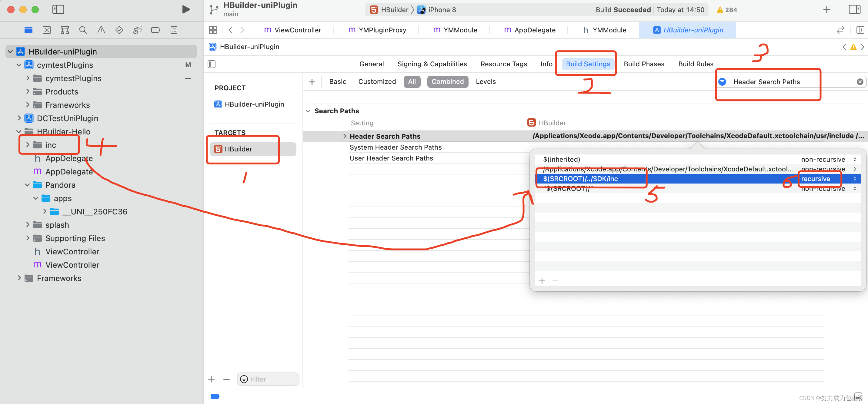The width and height of the screenshot is (868, 404).
Task: Click the Run (play) button
Action: click(x=186, y=9)
